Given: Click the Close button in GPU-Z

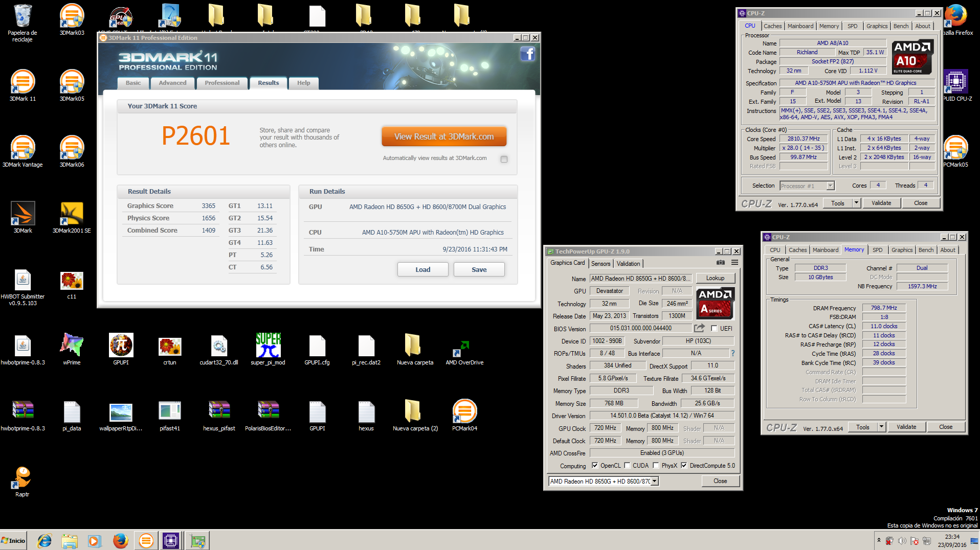Looking at the screenshot, I should coord(720,481).
